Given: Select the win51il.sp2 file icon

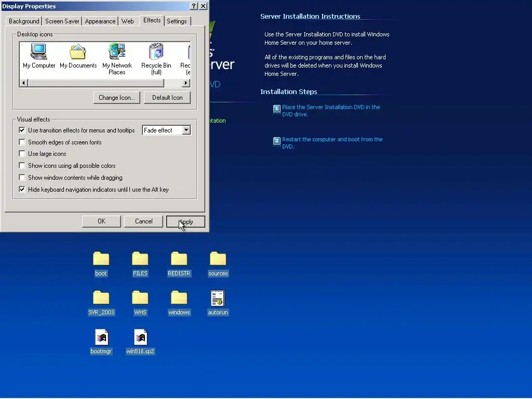Looking at the screenshot, I should pyautogui.click(x=140, y=342).
